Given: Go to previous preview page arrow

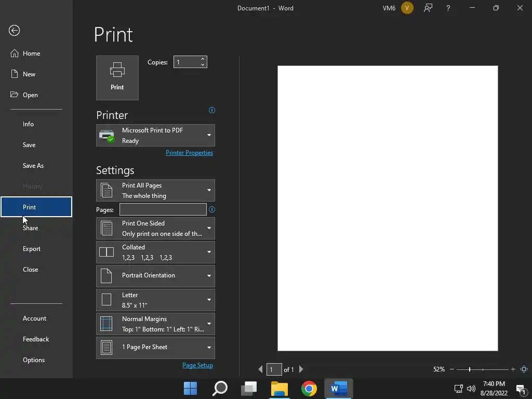Looking at the screenshot, I should pos(260,369).
